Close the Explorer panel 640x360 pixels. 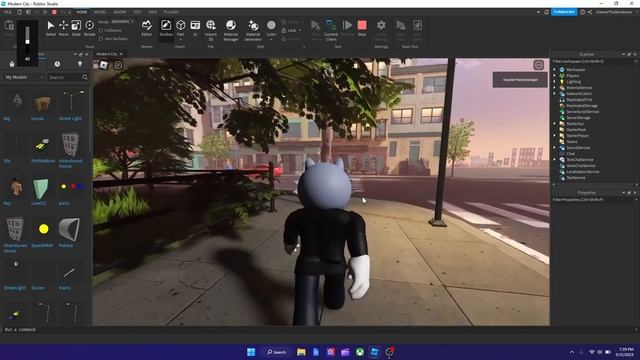[635, 54]
